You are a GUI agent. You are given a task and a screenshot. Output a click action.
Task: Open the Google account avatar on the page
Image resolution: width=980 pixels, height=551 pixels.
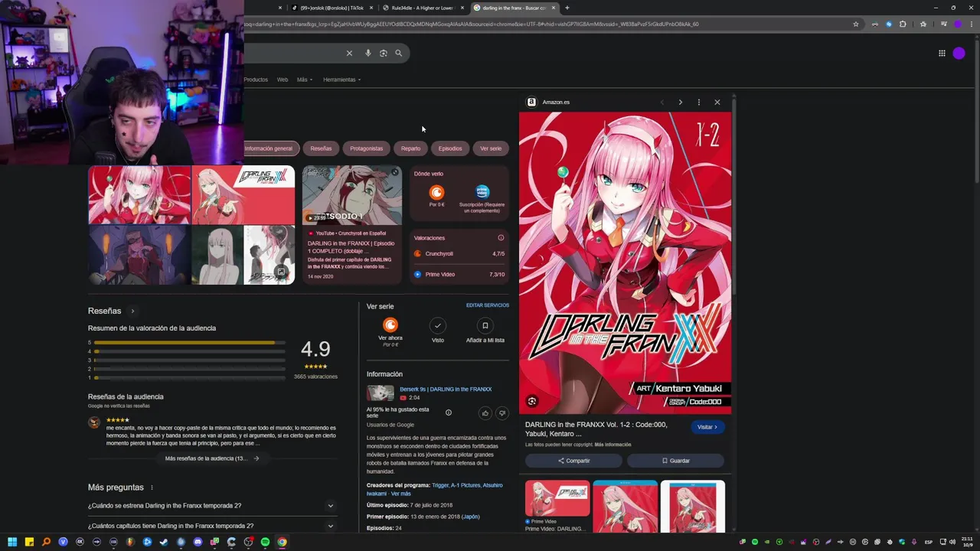point(959,53)
